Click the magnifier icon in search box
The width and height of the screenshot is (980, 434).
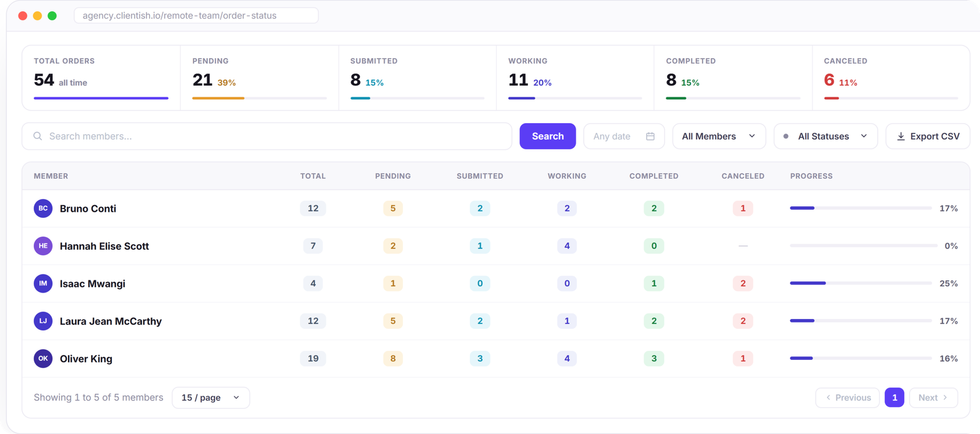click(38, 136)
